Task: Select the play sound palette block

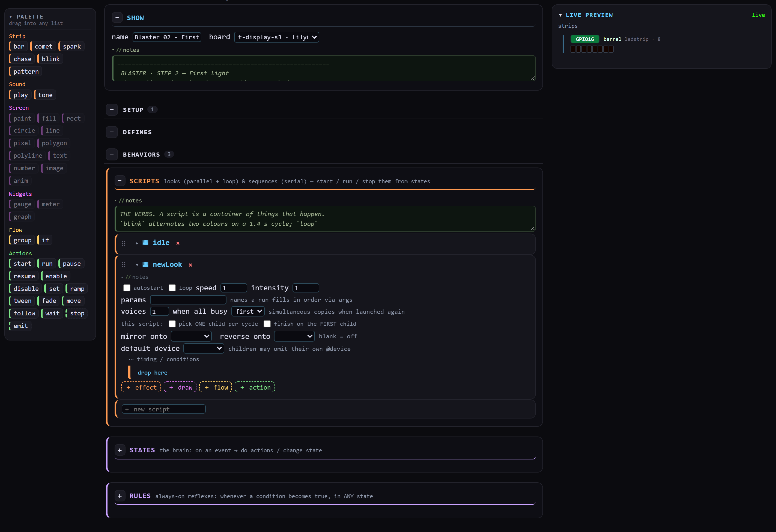Action: click(x=20, y=95)
